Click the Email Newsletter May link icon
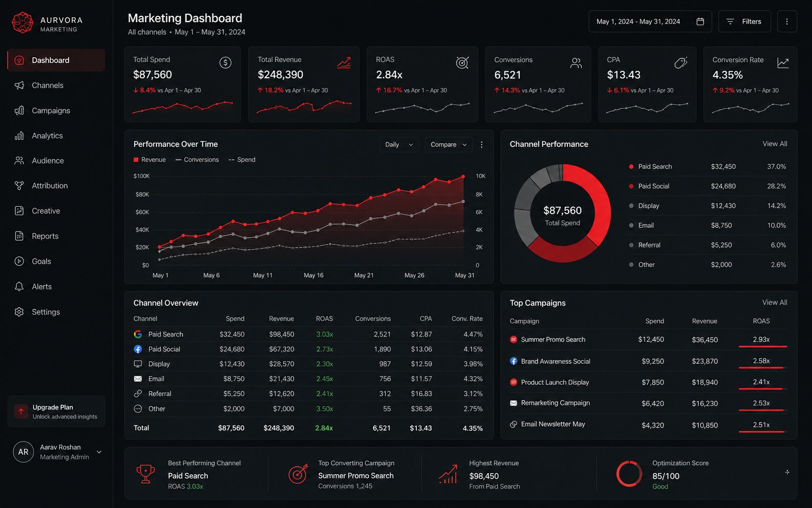Viewport: 812px width, 508px height. [x=514, y=425]
